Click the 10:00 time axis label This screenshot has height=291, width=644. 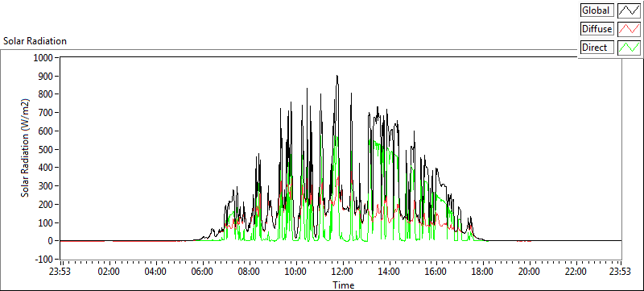[295, 272]
